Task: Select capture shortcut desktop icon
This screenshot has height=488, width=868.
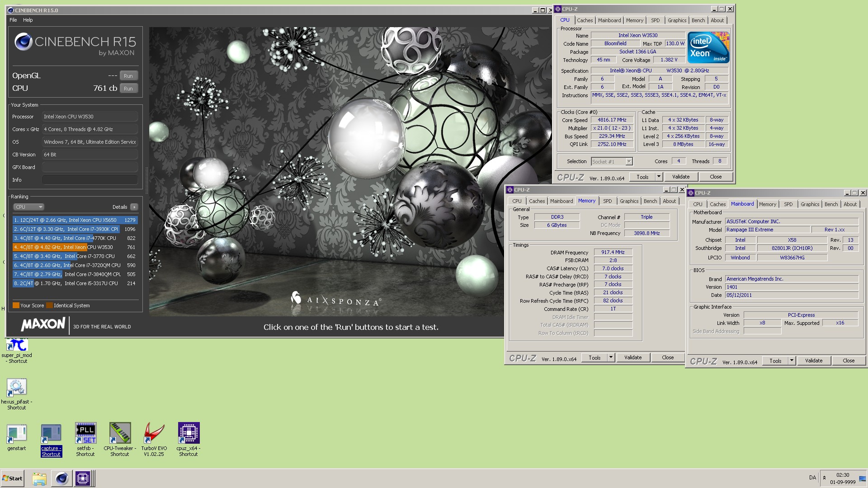Action: pos(51,440)
